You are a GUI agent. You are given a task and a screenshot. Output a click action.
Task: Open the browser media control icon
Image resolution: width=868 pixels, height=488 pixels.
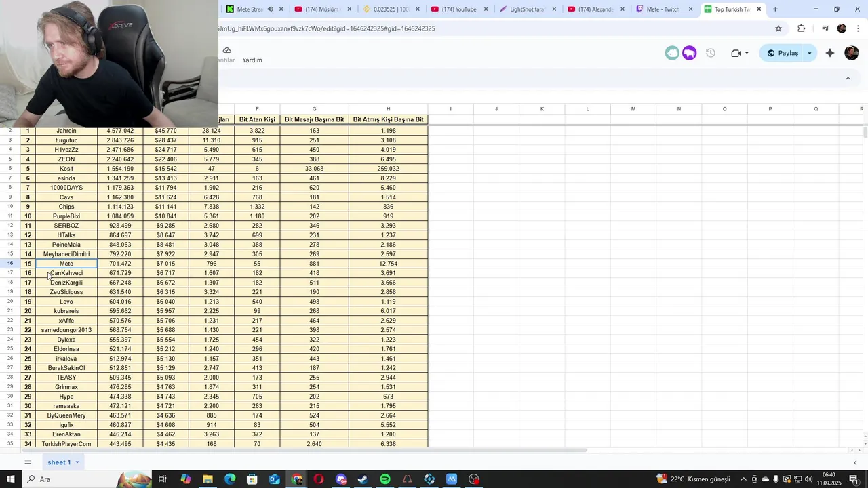[825, 28]
